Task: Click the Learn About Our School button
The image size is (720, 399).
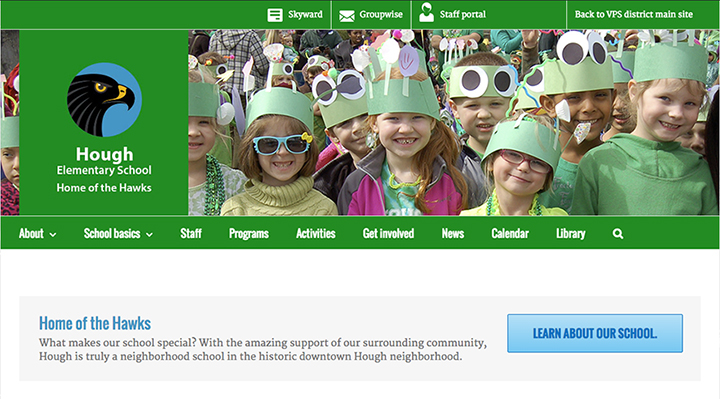Action: coord(595,333)
